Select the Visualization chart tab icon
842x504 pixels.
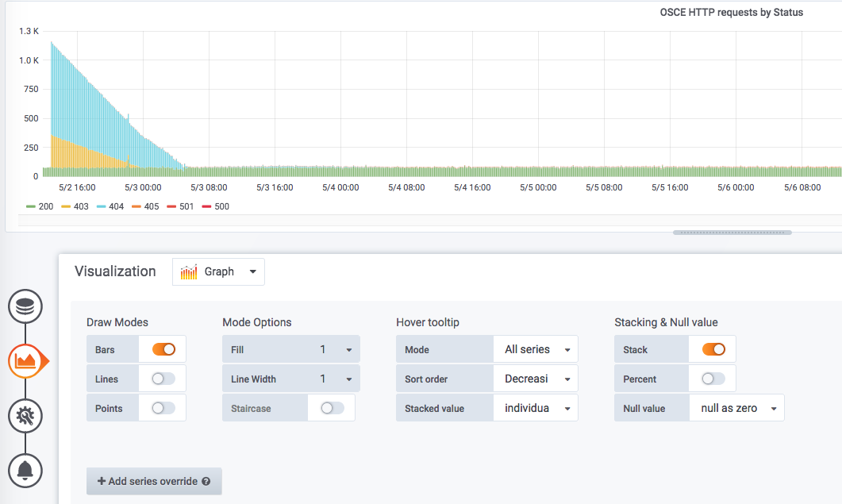coord(25,361)
